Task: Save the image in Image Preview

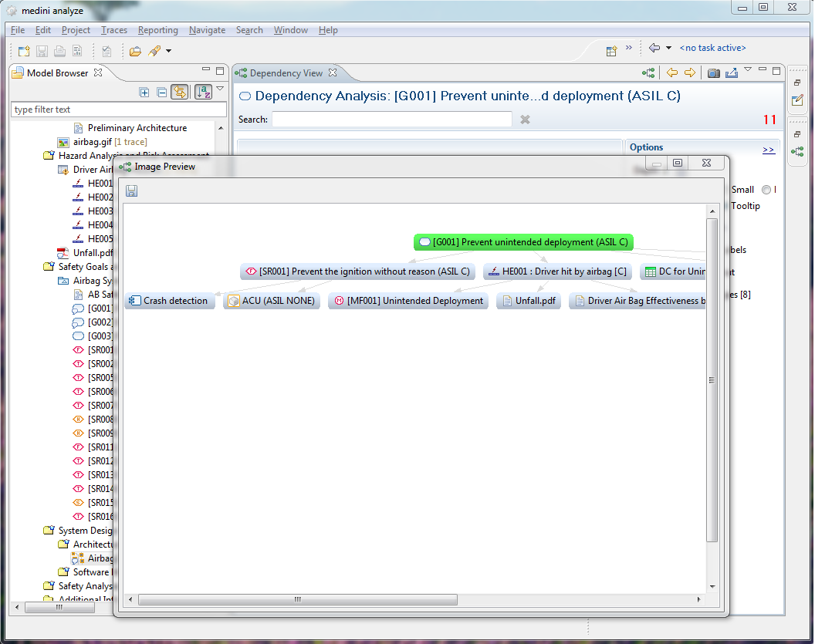Action: click(132, 191)
